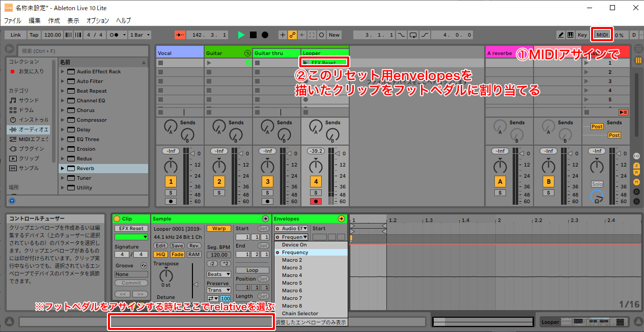Open the オプション menu
Image resolution: width=644 pixels, height=332 pixels.
pos(97,21)
